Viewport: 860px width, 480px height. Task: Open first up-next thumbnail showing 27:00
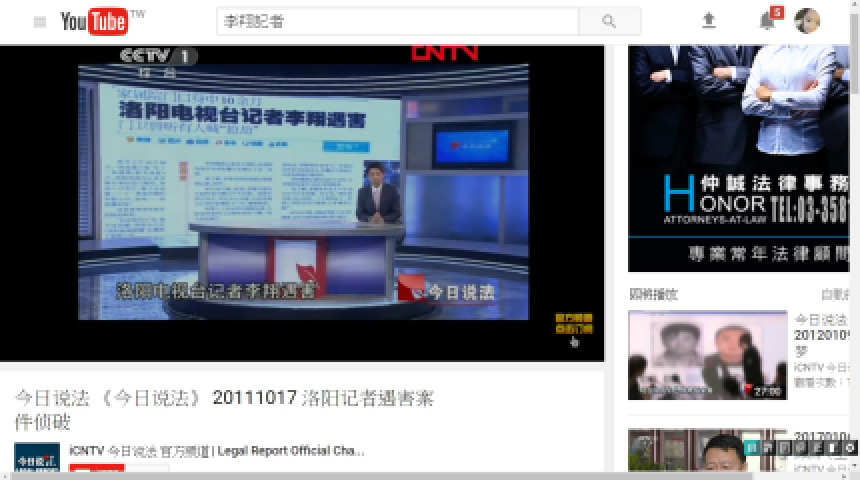coord(707,355)
